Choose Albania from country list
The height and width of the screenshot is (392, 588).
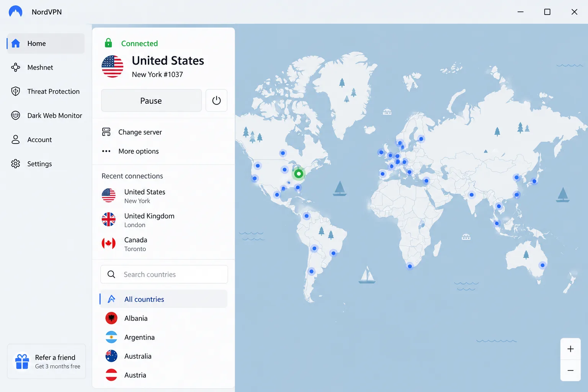163,318
